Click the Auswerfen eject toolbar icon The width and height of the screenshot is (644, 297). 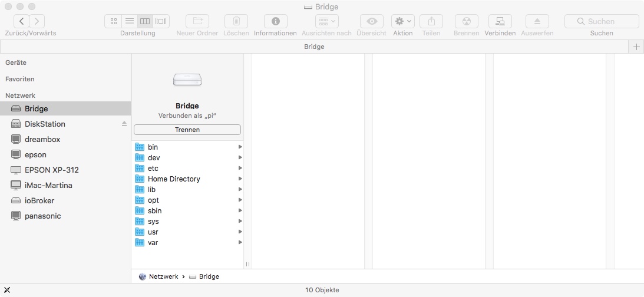537,21
